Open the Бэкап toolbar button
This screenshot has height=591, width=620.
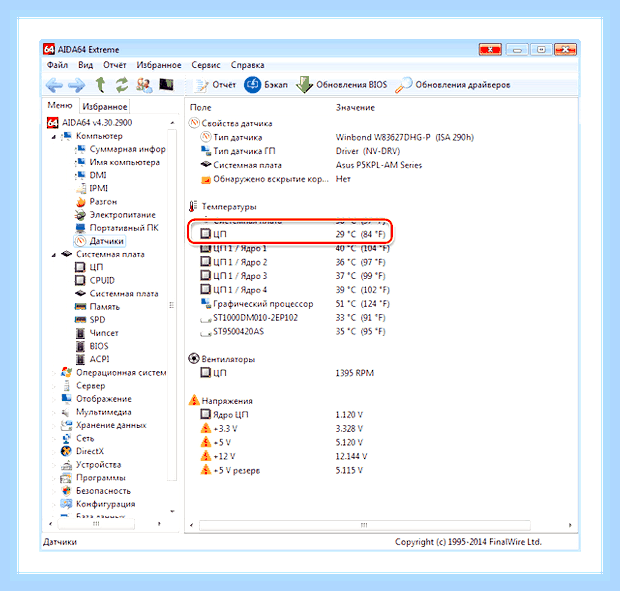click(x=265, y=85)
